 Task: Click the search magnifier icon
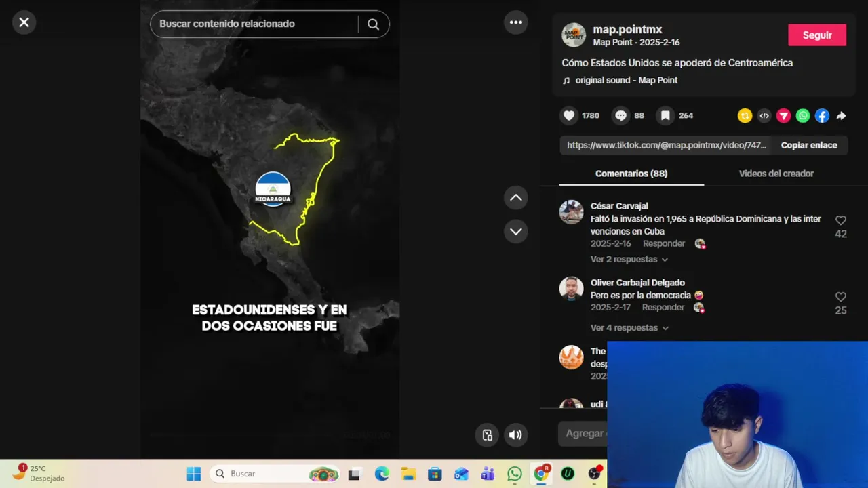point(373,24)
